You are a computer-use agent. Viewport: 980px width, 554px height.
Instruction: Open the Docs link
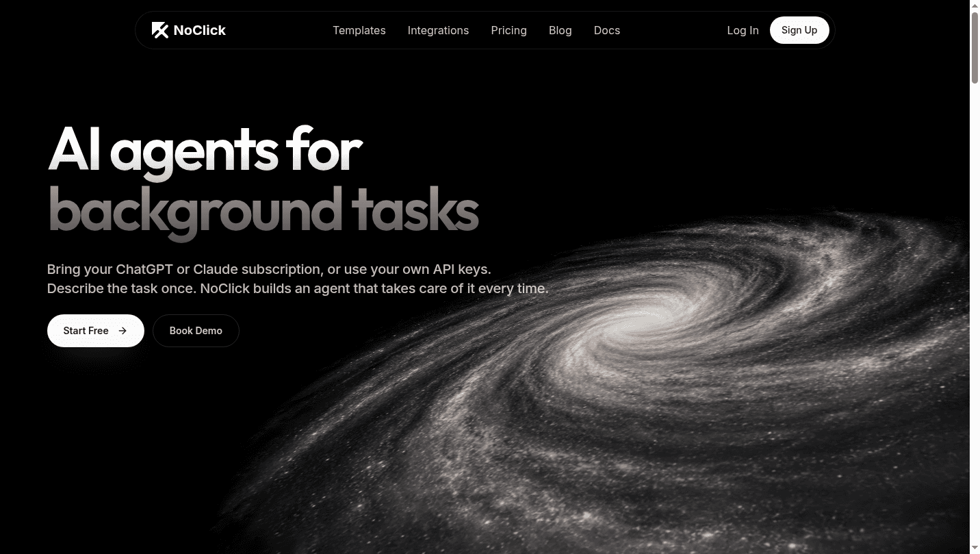[x=607, y=30]
